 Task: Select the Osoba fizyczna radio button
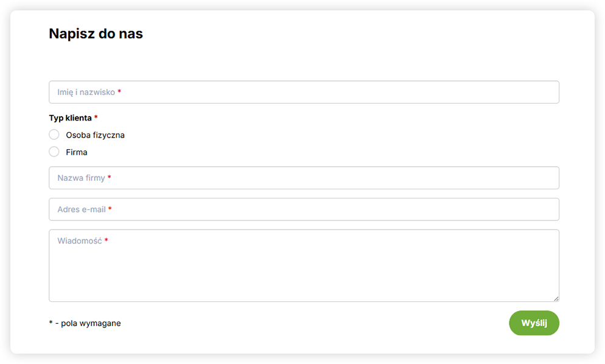[x=54, y=135]
